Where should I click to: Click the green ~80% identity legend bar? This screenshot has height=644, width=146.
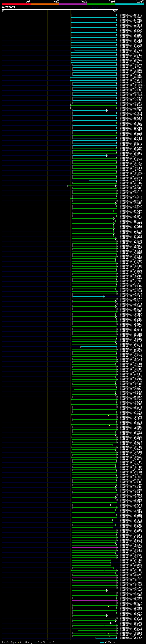pos(101,4)
